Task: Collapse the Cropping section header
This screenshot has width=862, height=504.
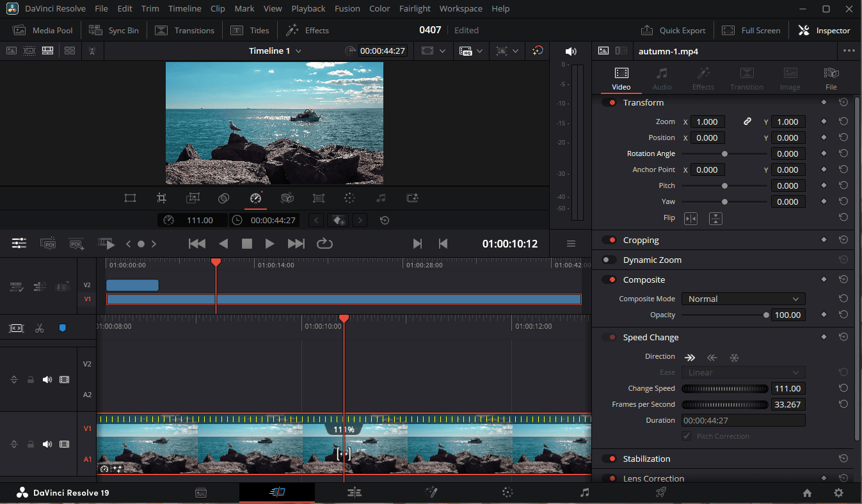Action: (x=641, y=240)
